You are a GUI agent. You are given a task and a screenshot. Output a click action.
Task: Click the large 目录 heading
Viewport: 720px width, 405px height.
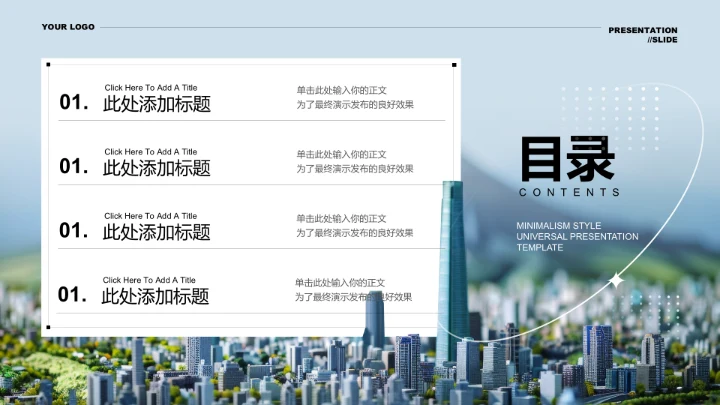[568, 159]
